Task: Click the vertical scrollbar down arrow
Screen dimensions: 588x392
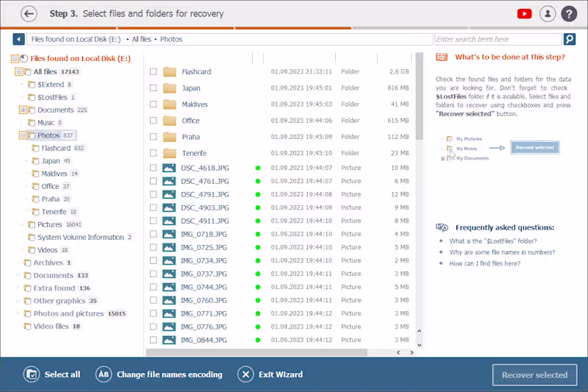Action: [419, 345]
